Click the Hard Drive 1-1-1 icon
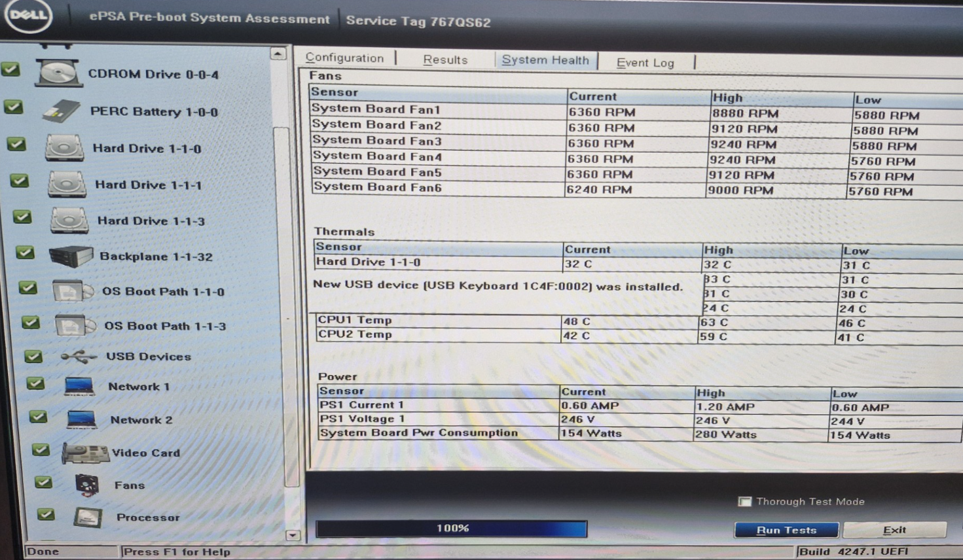The width and height of the screenshot is (963, 560). click(x=67, y=184)
